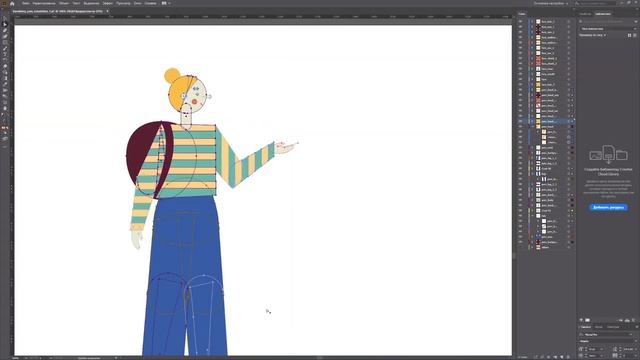The image size is (640, 360).
Task: Open the Справка menu
Action: [x=150, y=3]
